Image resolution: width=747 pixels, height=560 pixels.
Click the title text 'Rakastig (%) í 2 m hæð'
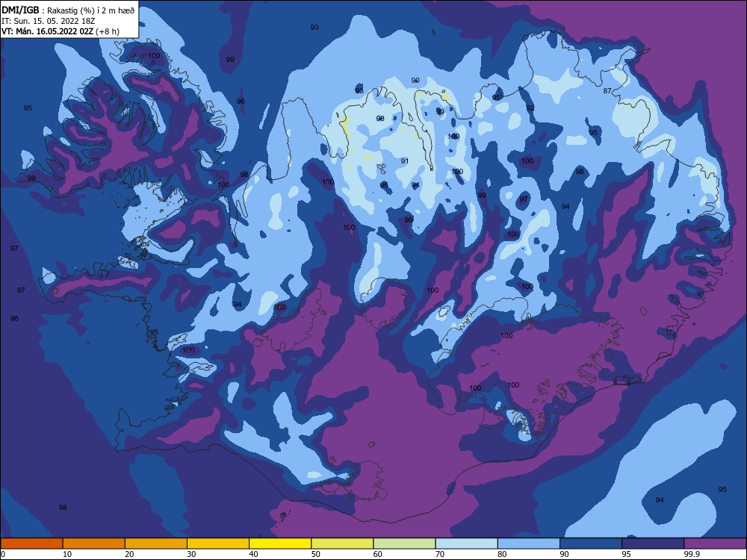(90, 10)
